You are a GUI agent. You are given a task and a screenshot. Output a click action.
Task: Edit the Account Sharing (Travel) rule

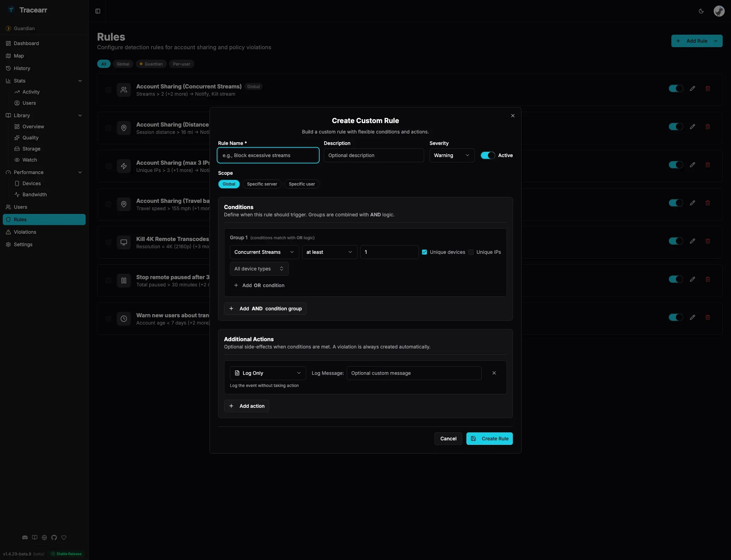point(692,203)
